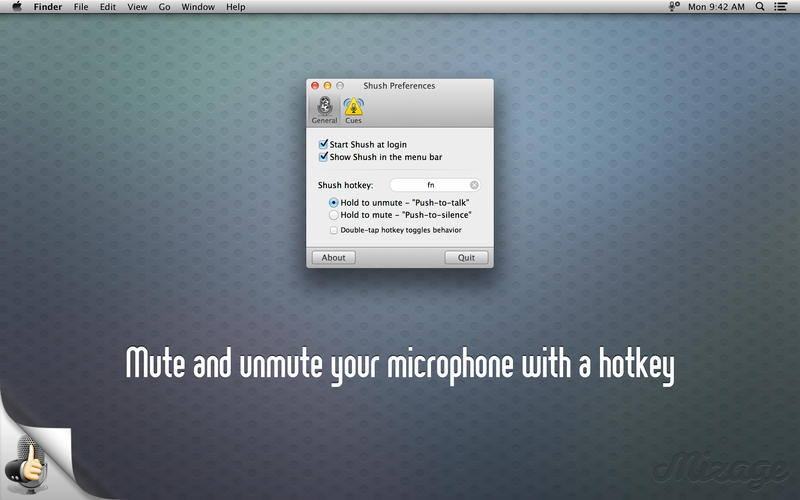This screenshot has width=800, height=500.
Task: Clear the Shush hotkey with the x icon
Action: click(x=474, y=185)
